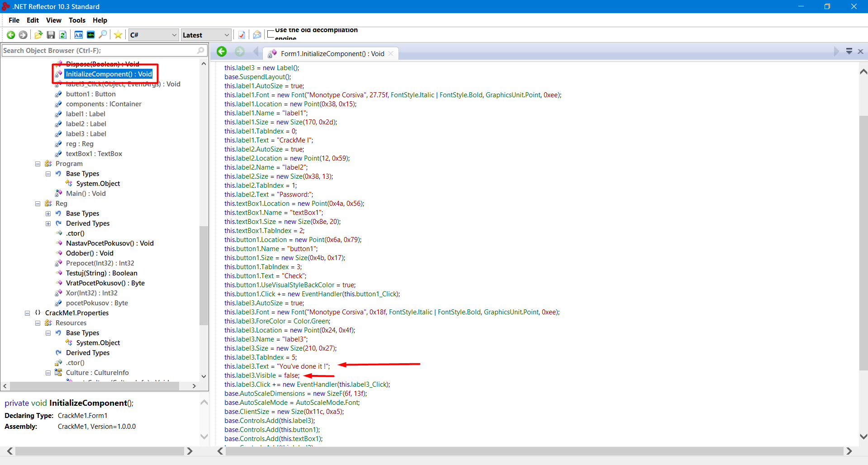Click Color.Green in label3.ForeColor line
Image resolution: width=868 pixels, height=465 pixels.
[312, 321]
